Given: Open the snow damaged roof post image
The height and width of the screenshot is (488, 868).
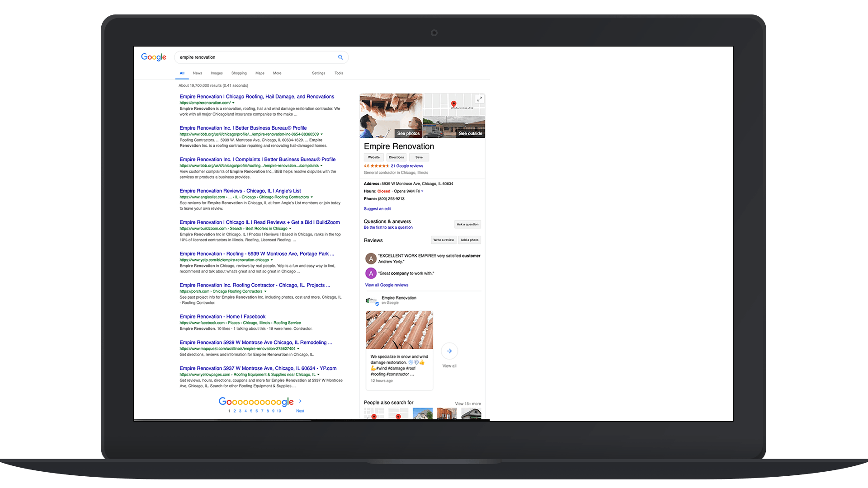Looking at the screenshot, I should pos(399,330).
